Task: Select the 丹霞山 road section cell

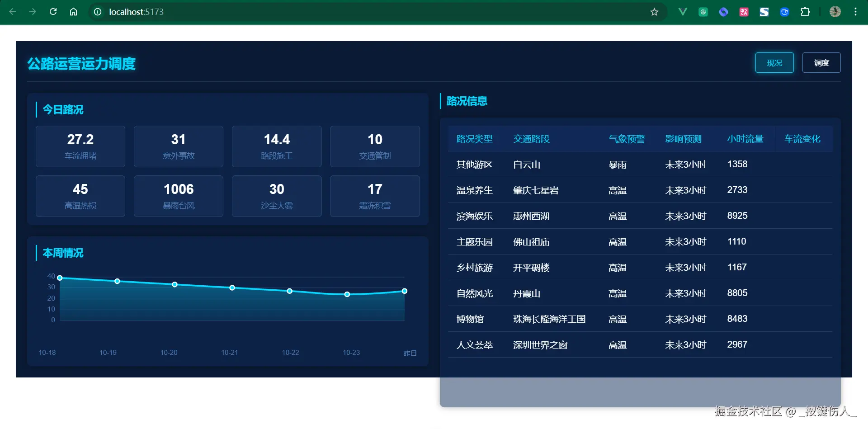Action: [x=527, y=293]
